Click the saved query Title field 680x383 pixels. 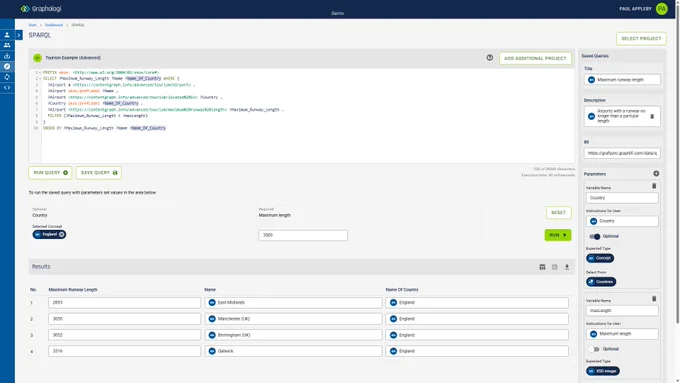coord(622,80)
